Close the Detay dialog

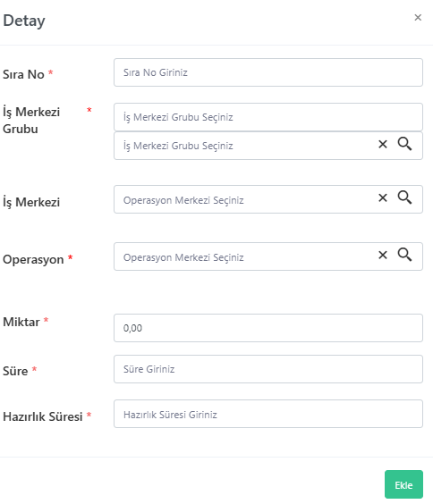pyautogui.click(x=418, y=17)
